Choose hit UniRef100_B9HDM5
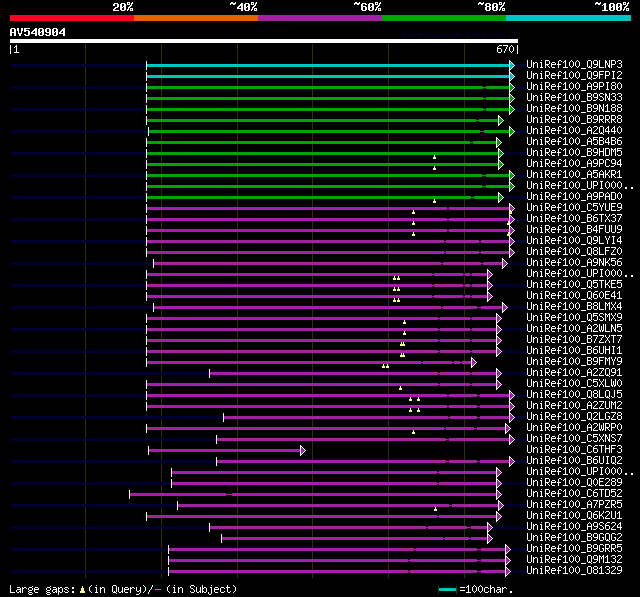 pyautogui.click(x=574, y=153)
